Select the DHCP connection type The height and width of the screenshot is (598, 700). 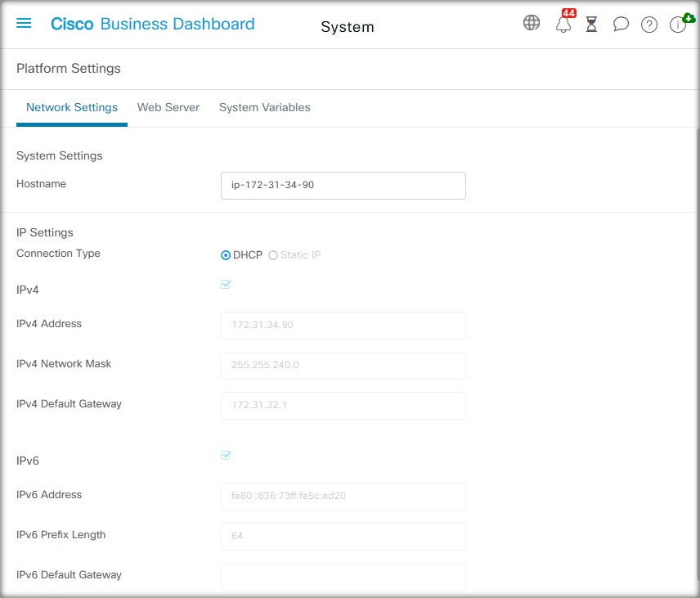click(x=241, y=255)
